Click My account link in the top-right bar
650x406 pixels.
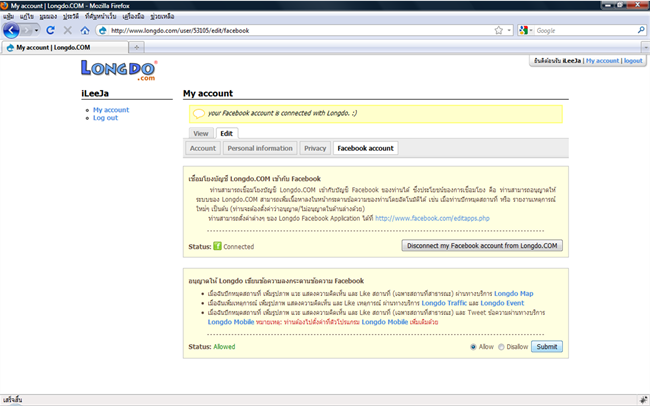pyautogui.click(x=602, y=61)
